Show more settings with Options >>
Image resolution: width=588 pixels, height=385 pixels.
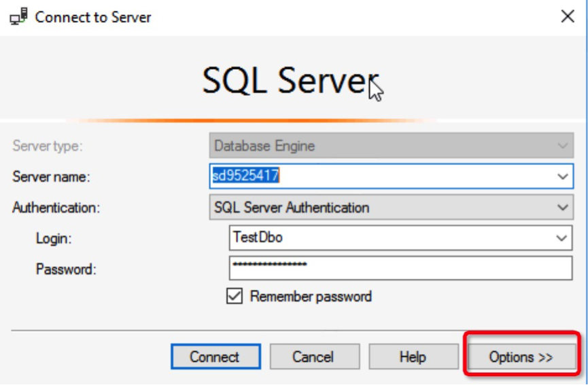click(x=521, y=356)
